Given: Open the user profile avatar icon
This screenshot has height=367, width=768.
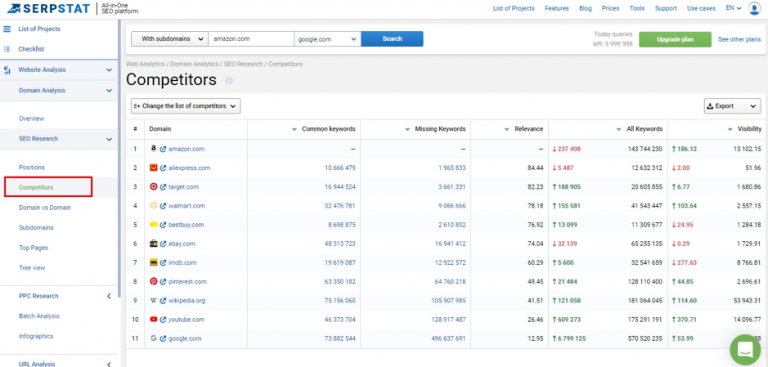Looking at the screenshot, I should pyautogui.click(x=754, y=8).
